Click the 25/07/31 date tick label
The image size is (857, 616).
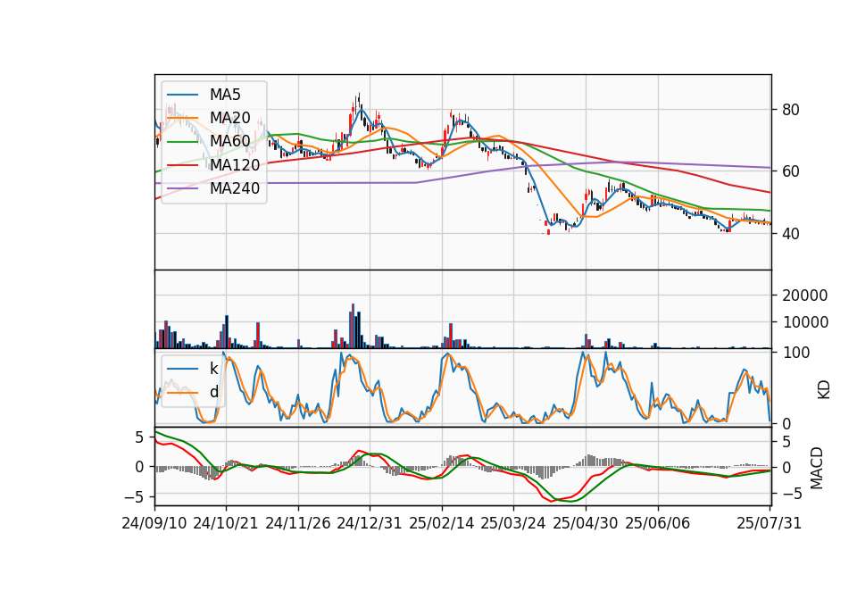pos(769,523)
